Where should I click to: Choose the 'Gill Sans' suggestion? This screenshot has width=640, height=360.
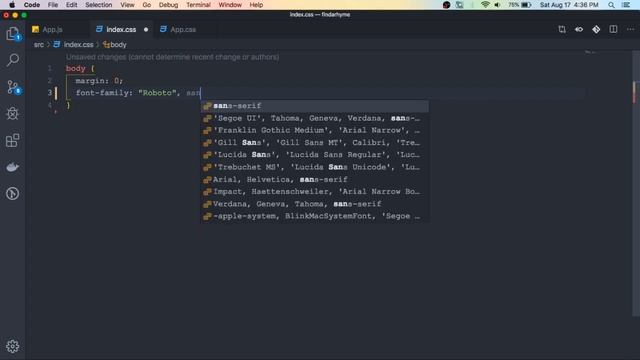click(314, 142)
